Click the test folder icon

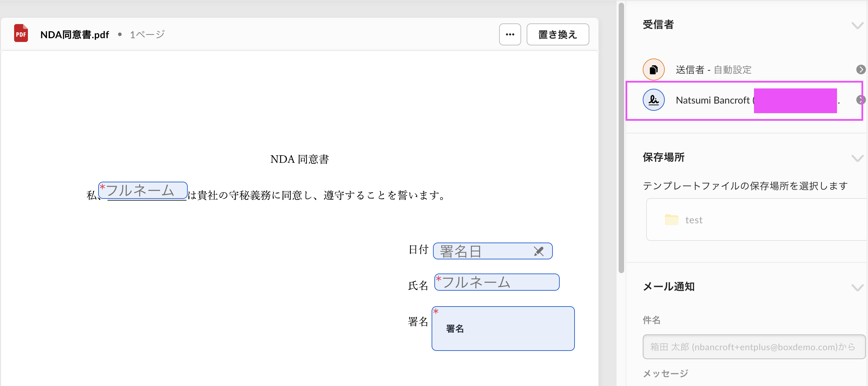(x=671, y=220)
